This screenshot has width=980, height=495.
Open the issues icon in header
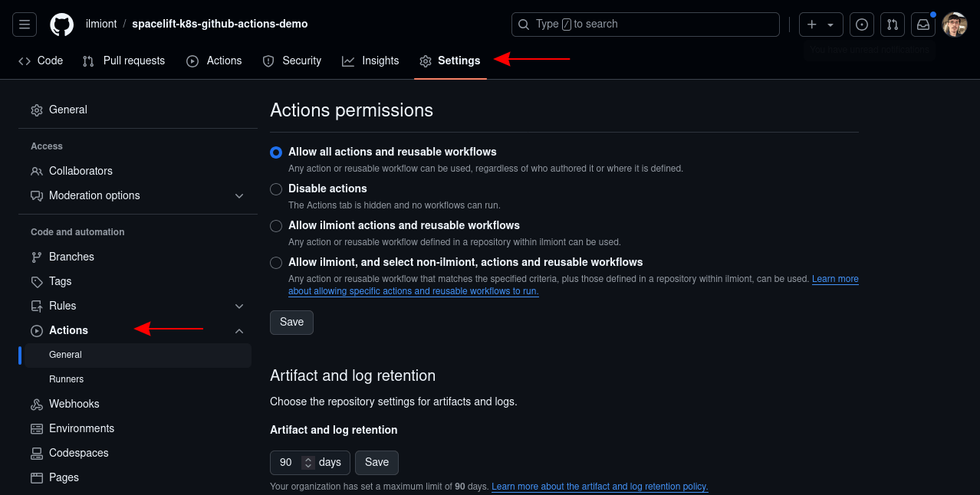point(862,25)
